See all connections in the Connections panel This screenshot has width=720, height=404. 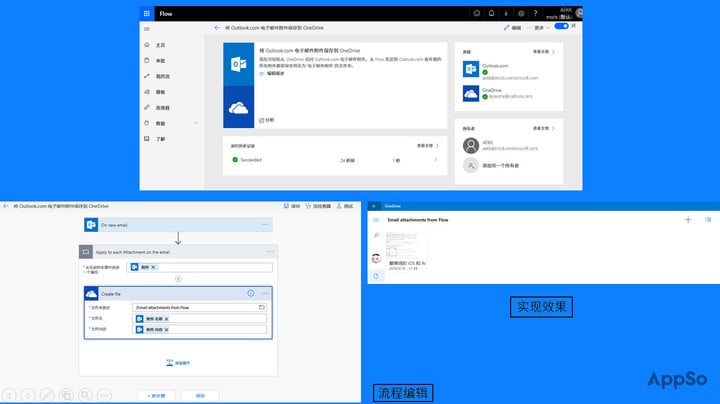(x=544, y=51)
